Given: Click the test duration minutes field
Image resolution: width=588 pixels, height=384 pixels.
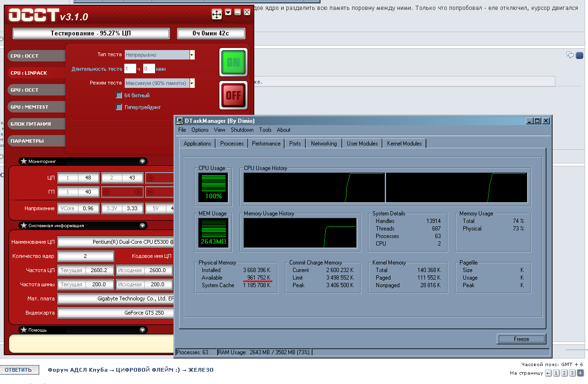Looking at the screenshot, I should 149,69.
